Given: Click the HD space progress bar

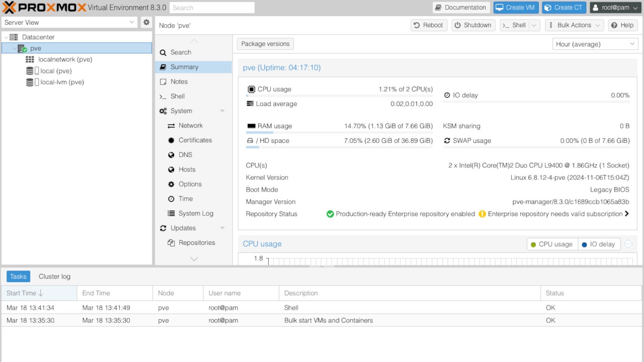Looking at the screenshot, I should pyautogui.click(x=339, y=147).
